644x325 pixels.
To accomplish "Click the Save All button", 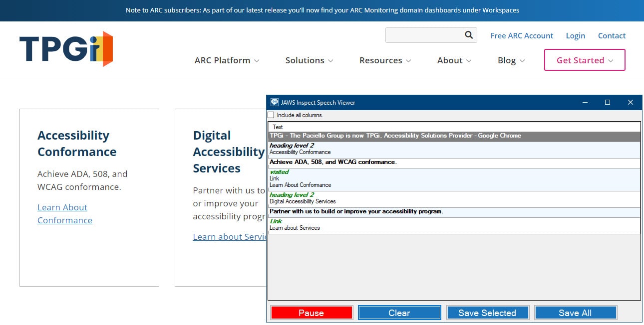I will [x=575, y=313].
